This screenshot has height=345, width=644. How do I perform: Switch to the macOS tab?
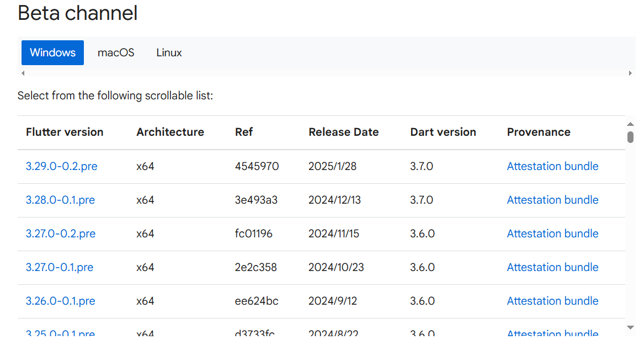116,53
